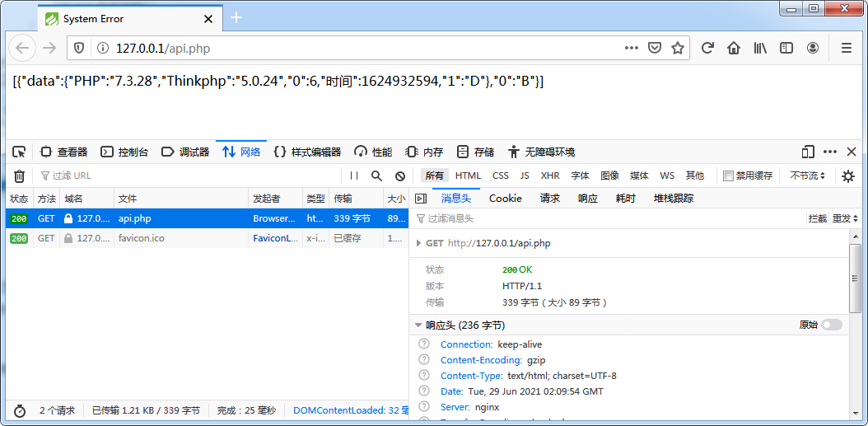
Task: Filter requests by HTML type
Action: 469,176
